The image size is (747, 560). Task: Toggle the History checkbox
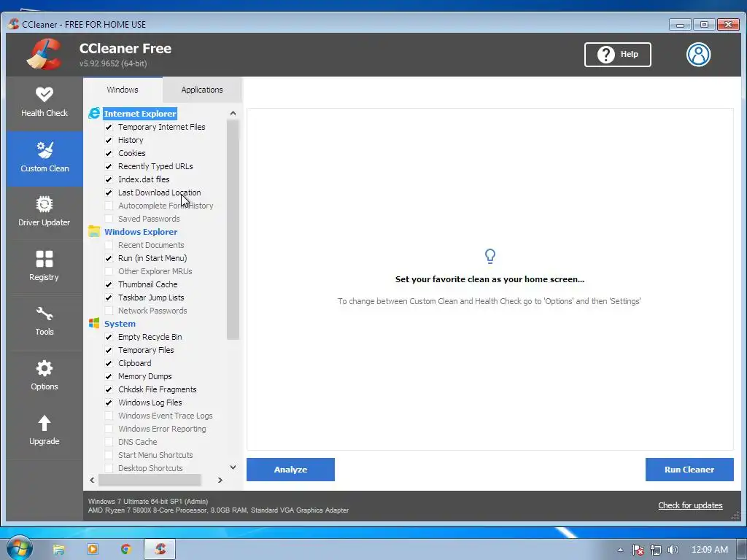[109, 140]
